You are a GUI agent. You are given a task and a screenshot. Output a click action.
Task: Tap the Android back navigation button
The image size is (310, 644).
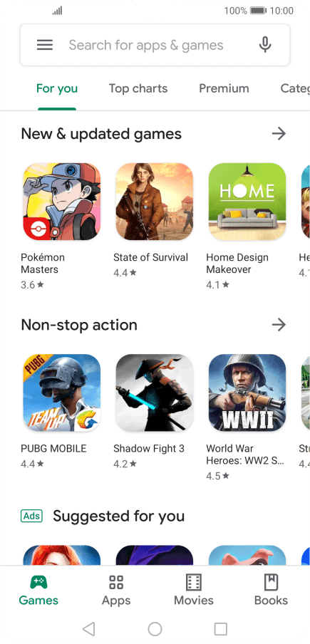pos(88,629)
